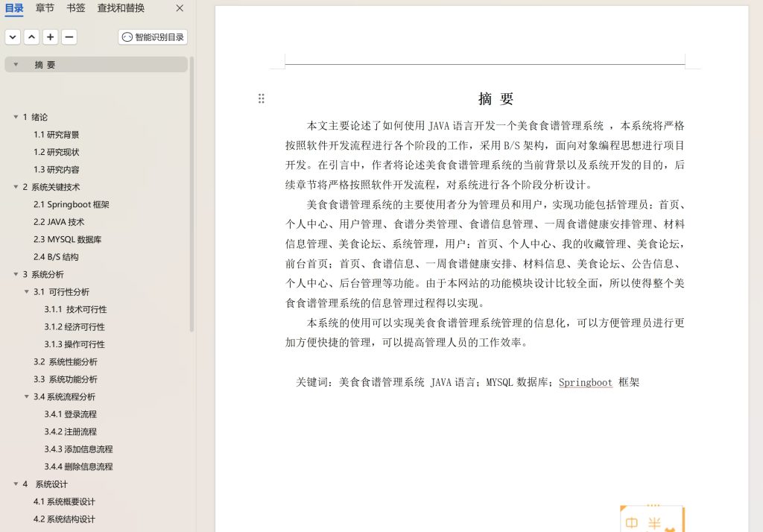Jump to 1.3 研究内容 heading

tap(57, 169)
